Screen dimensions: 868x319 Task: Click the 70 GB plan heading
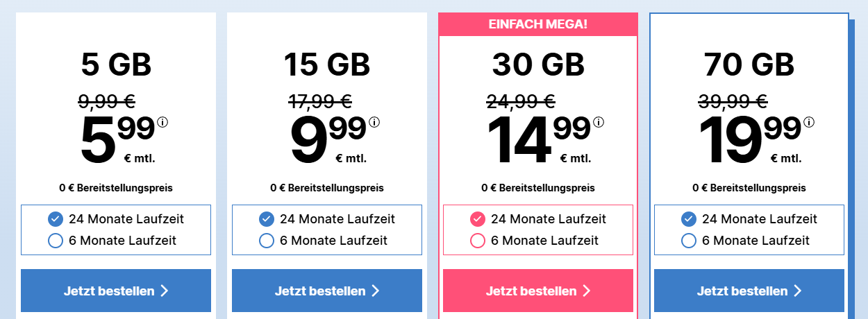click(749, 65)
